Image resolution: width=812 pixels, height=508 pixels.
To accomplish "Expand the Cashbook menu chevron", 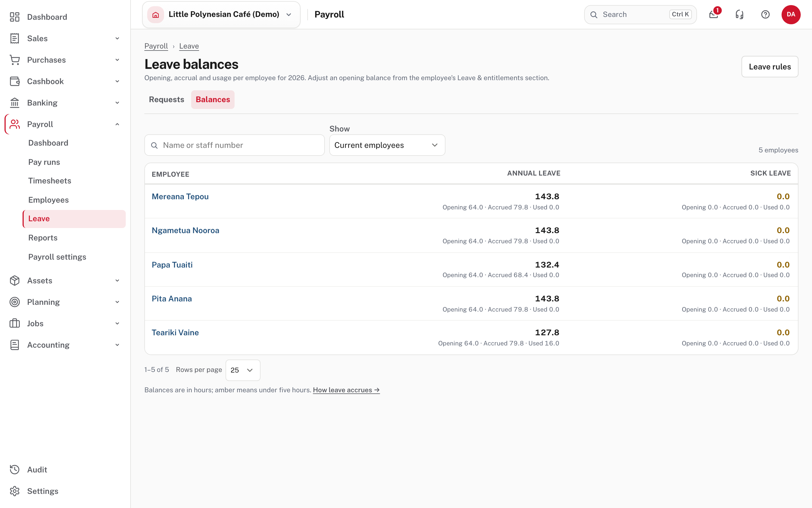I will click(x=117, y=81).
